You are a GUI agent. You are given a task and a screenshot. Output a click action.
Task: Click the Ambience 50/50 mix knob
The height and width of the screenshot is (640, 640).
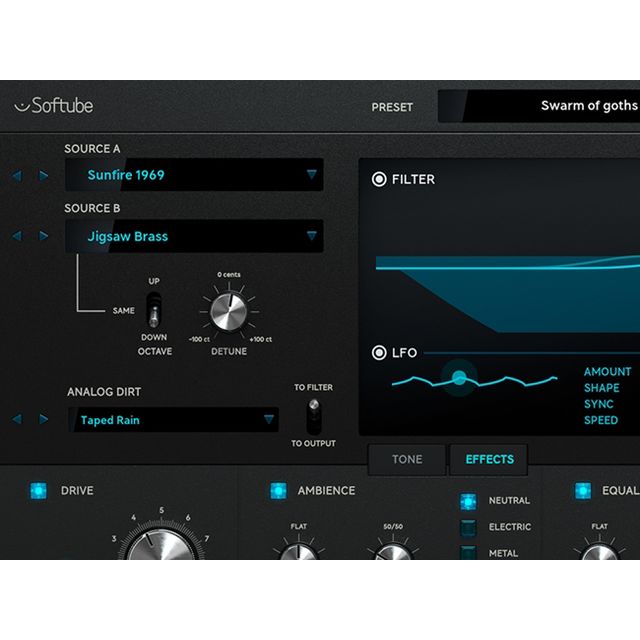point(393,552)
